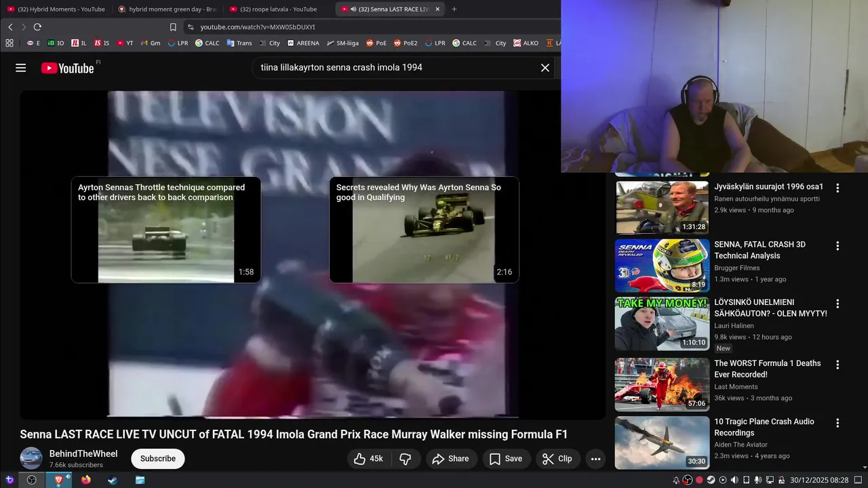
Task: Open options for SENNA FATAL CRASH 3D video
Action: pos(837,246)
